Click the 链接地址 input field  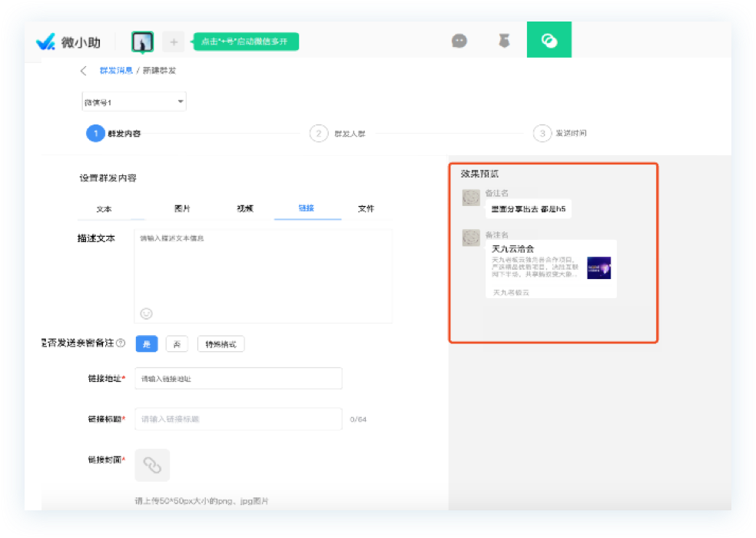click(x=238, y=379)
